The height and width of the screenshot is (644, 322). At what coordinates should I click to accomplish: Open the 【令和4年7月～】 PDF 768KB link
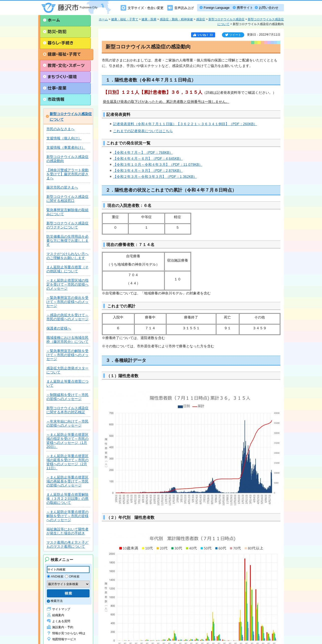pos(143,152)
